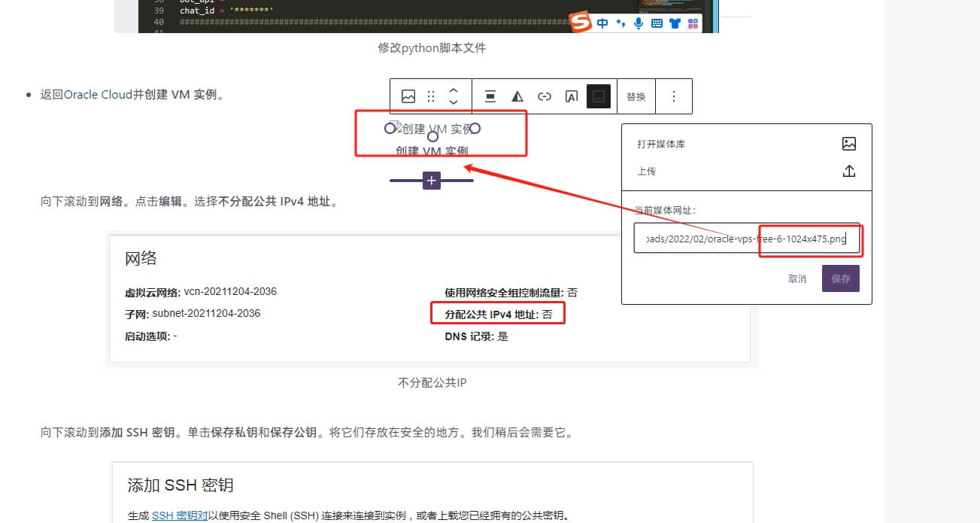Open the Sogou toolbox grid menu
Image resolution: width=980 pixels, height=523 pixels.
click(692, 23)
